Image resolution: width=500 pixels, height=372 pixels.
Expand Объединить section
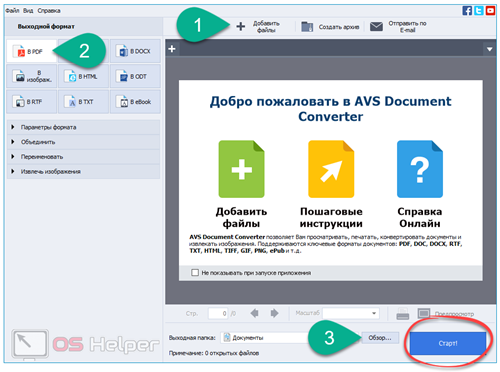[83, 142]
